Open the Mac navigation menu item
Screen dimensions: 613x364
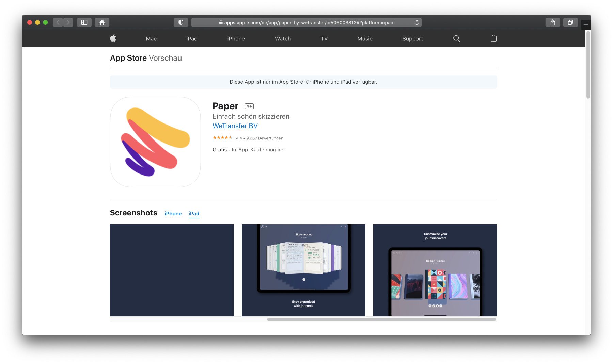(x=151, y=39)
